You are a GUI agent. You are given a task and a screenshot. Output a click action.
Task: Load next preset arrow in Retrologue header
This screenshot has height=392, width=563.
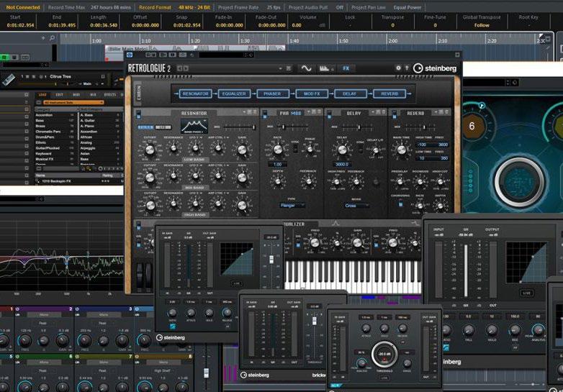coord(185,68)
